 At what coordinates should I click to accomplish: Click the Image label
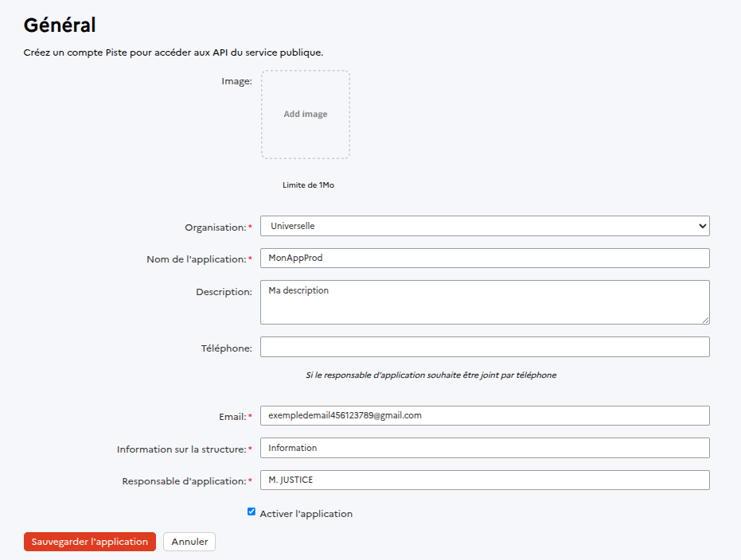(236, 81)
